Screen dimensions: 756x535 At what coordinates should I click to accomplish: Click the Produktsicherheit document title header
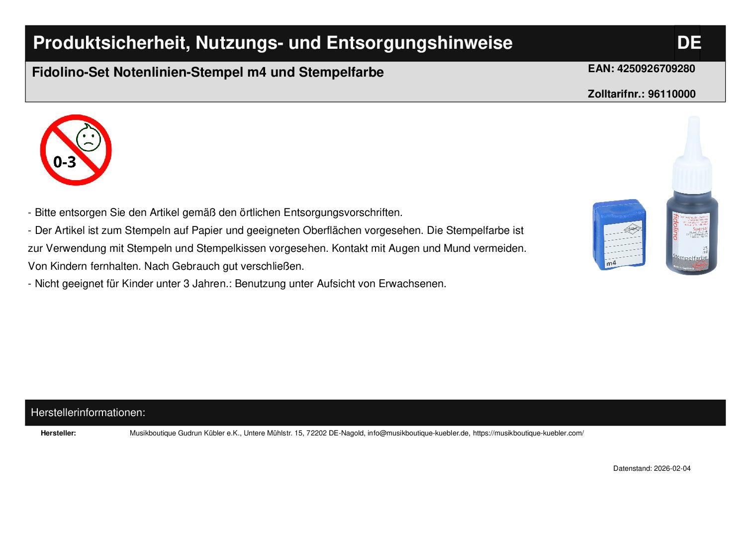(273, 43)
